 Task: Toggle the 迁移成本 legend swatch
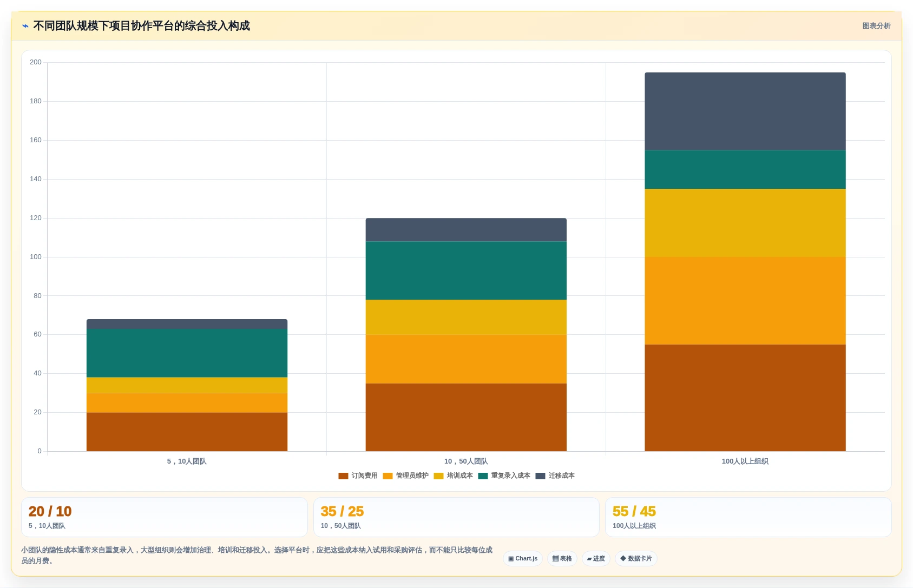coord(540,476)
